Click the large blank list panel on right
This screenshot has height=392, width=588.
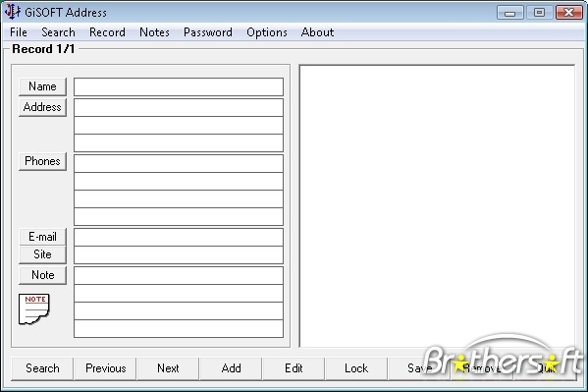click(x=437, y=206)
